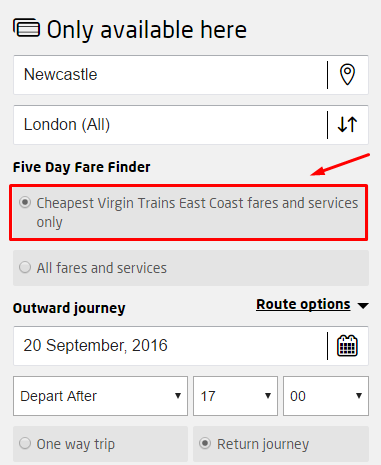Click the Route options triangle arrow

tap(363, 305)
